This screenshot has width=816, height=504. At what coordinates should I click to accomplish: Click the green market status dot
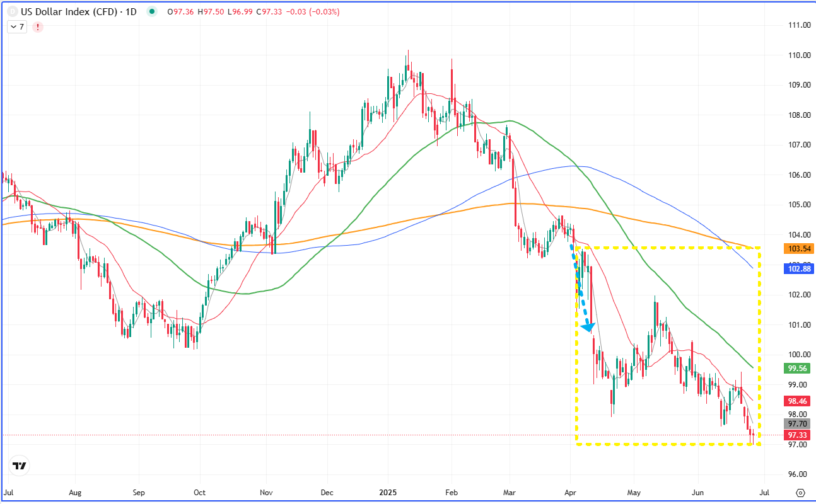151,11
